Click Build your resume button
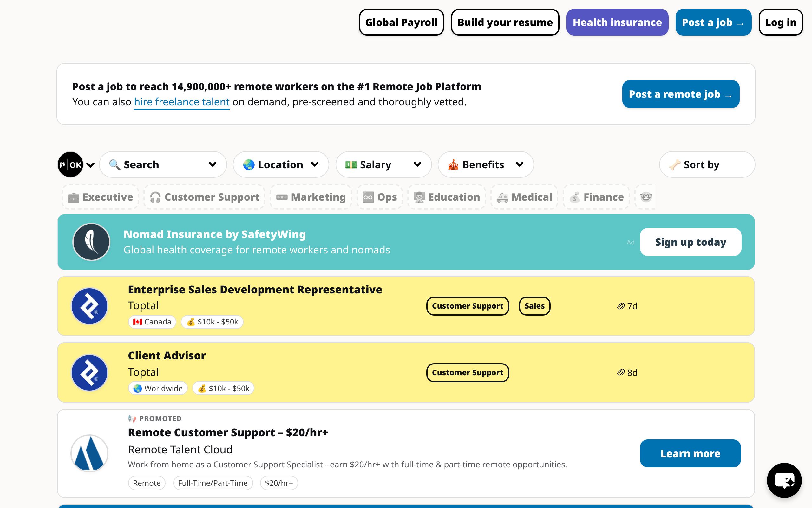This screenshot has width=812, height=508. pos(505,22)
